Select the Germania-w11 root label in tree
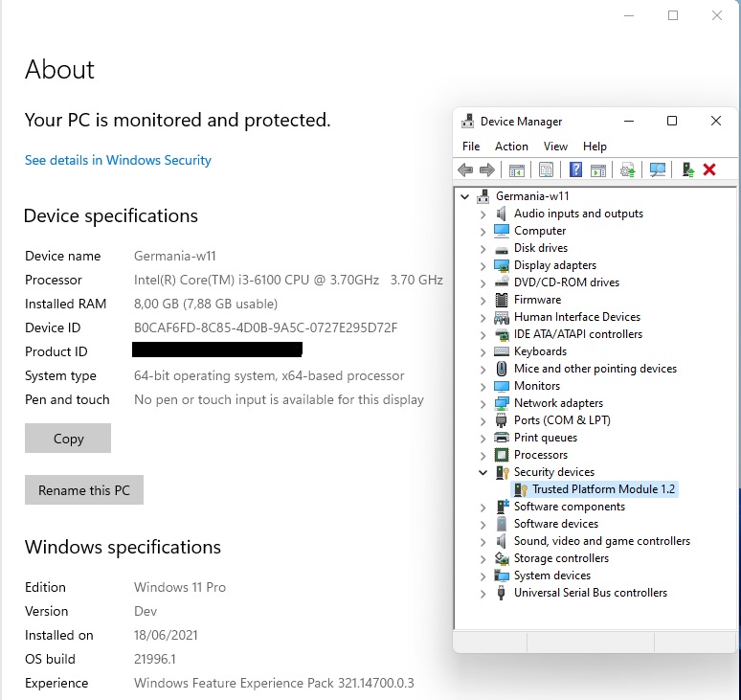Screen dimensions: 741x700 point(532,196)
